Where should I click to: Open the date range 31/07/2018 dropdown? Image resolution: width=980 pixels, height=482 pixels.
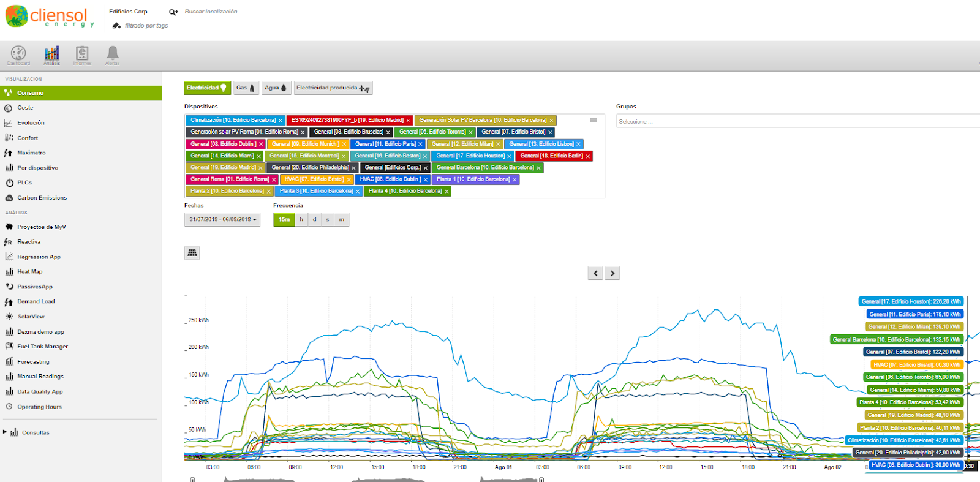222,219
